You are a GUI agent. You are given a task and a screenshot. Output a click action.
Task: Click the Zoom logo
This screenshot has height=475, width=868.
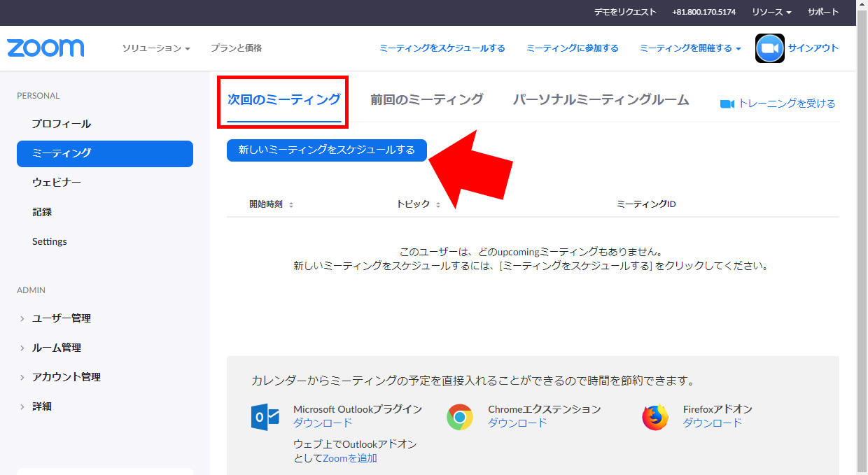click(x=45, y=48)
